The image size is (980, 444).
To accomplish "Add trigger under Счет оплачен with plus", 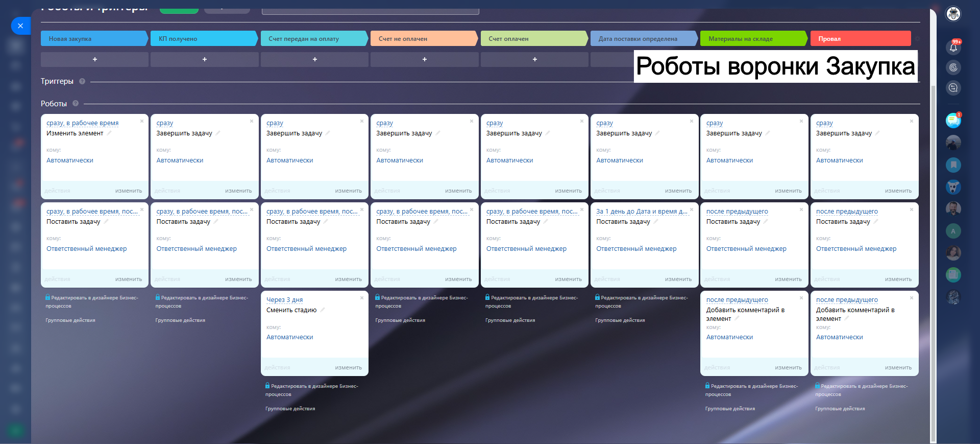I will 534,59.
